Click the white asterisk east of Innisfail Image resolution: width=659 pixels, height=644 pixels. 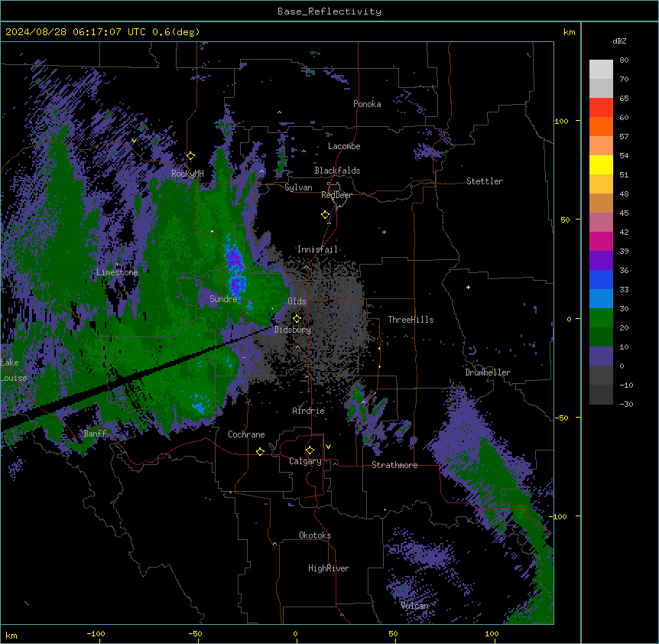tap(384, 232)
